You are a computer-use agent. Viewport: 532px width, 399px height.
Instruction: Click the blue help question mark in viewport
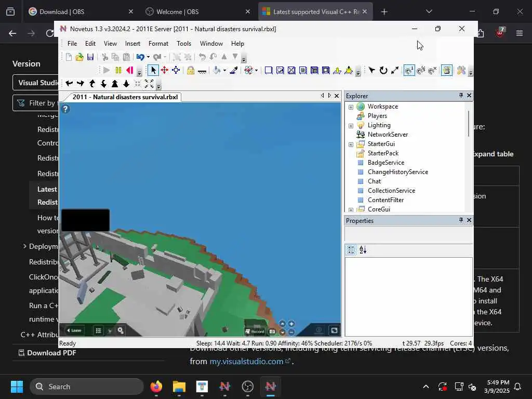pos(65,109)
